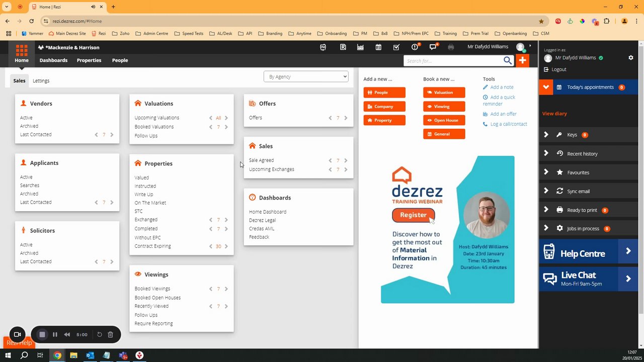Image resolution: width=644 pixels, height=362 pixels.
Task: Increase Offers days with right arrow
Action: click(346, 118)
